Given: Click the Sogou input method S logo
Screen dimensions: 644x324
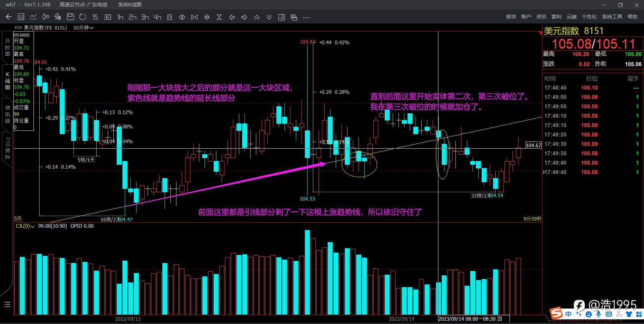Looking at the screenshot, I should click(x=556, y=314).
